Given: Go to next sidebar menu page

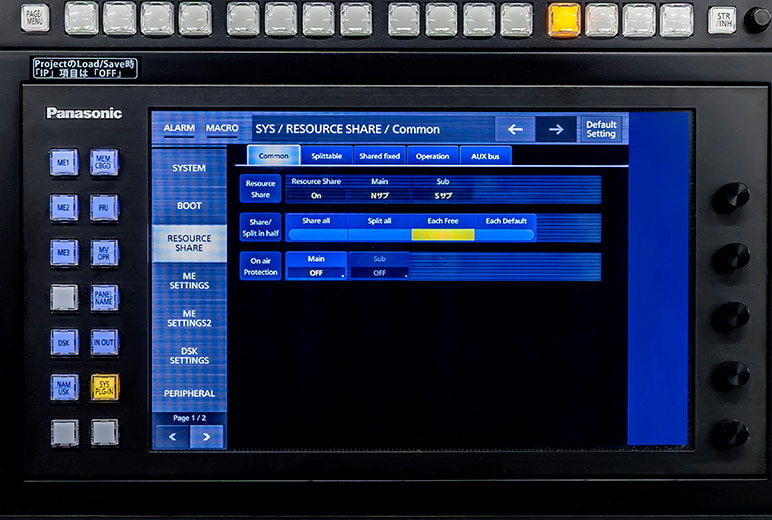Looking at the screenshot, I should click(207, 437).
